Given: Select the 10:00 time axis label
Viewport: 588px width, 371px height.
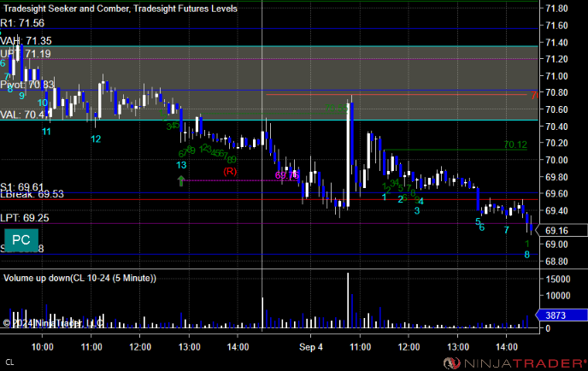Looking at the screenshot, I should click(x=43, y=347).
